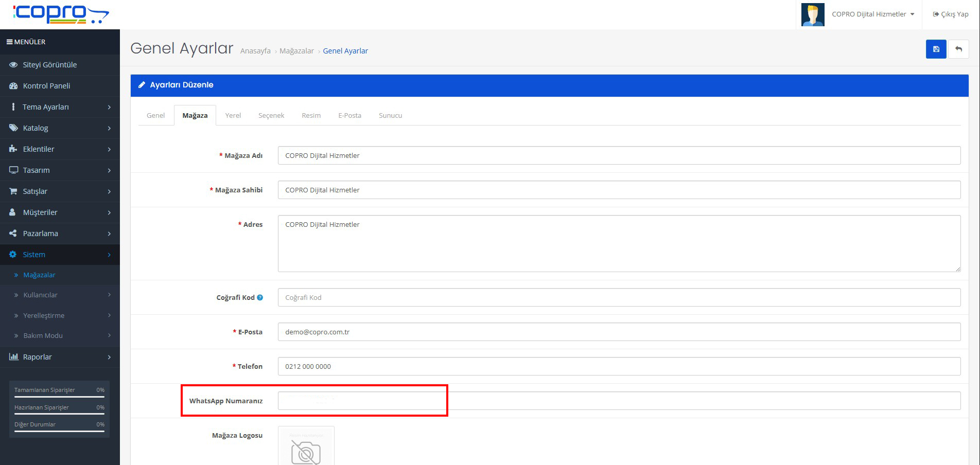Viewport: 980px width, 465px height.
Task: Click the user avatar picture in header
Action: (813, 14)
